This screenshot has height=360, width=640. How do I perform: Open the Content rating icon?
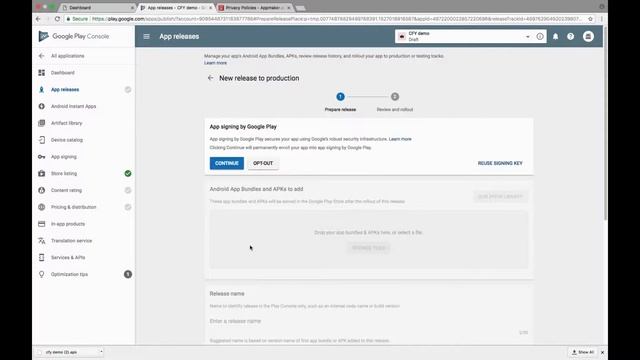(42, 190)
